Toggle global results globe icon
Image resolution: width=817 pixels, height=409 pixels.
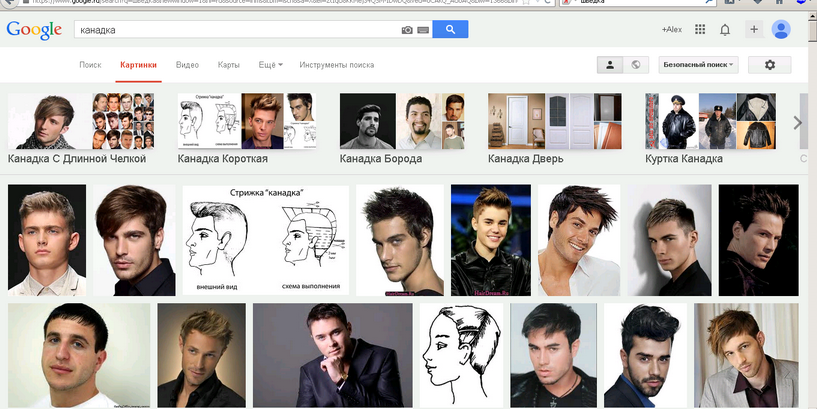(636, 65)
